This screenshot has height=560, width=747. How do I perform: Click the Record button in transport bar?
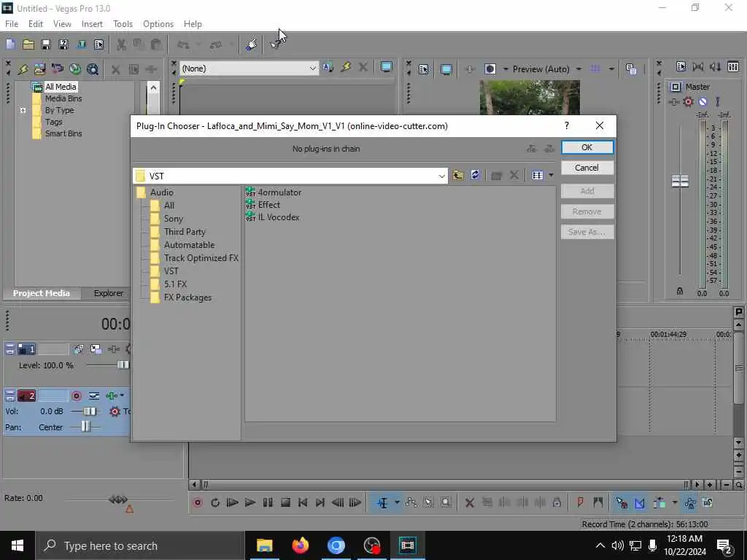click(197, 502)
